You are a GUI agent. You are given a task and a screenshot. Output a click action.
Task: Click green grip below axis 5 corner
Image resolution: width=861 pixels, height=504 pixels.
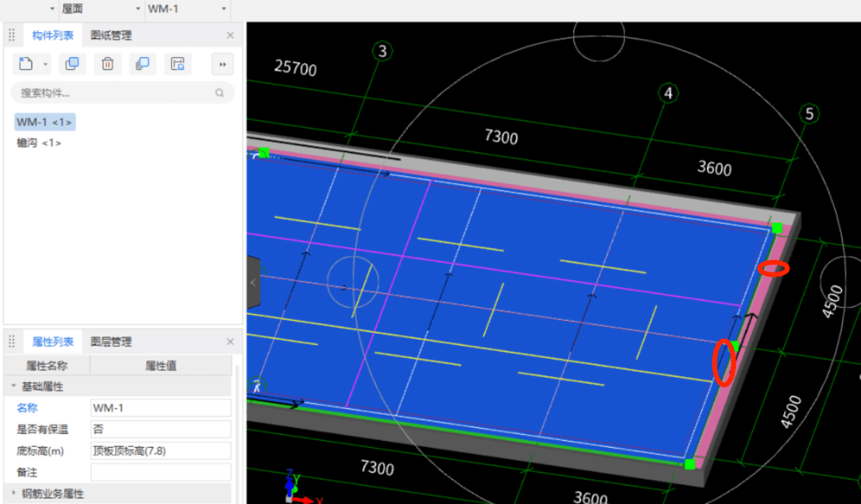click(777, 228)
